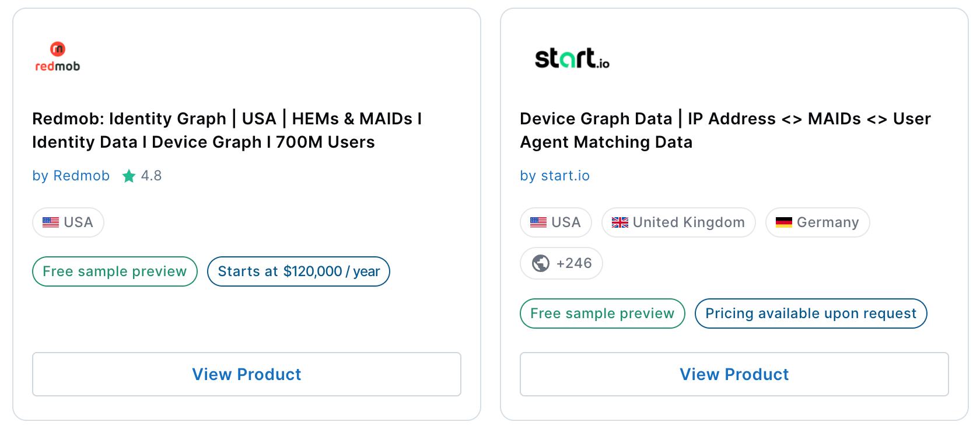Click the green rating star icon
Screen dimensions: 980x432
click(x=129, y=176)
